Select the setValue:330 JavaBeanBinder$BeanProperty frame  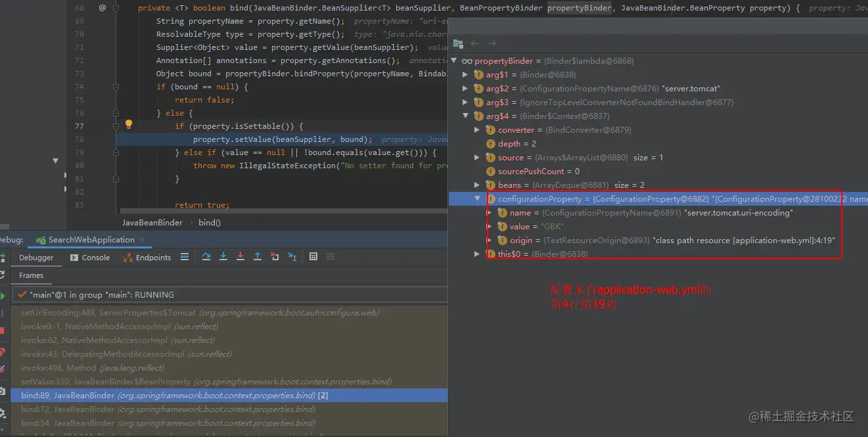pos(229,382)
